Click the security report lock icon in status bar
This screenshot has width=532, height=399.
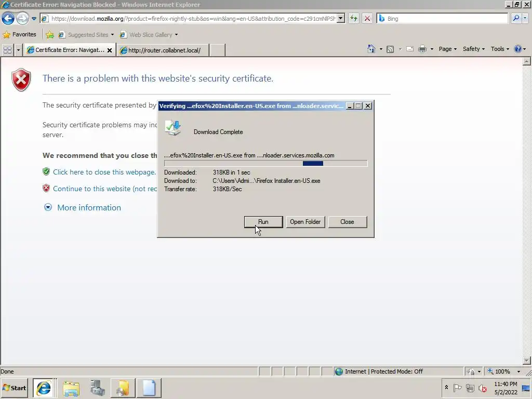point(471,371)
